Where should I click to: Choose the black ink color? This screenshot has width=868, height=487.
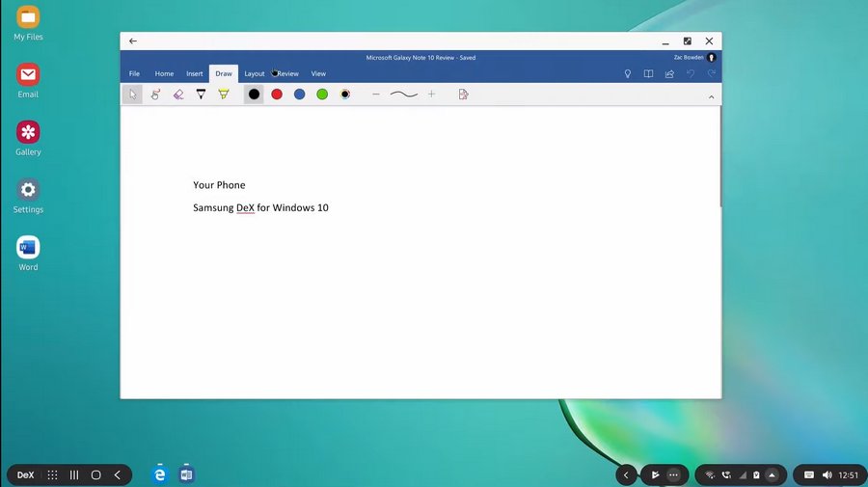(254, 95)
